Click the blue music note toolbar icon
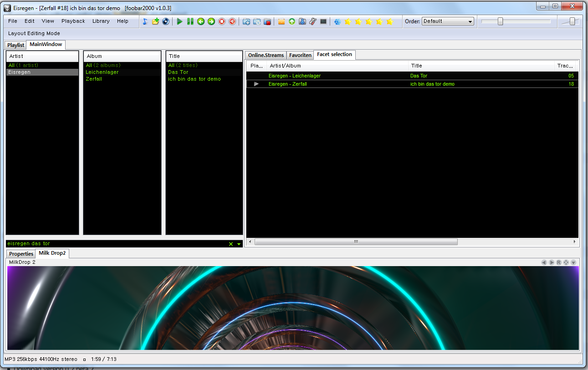This screenshot has height=370, width=588. [x=145, y=21]
